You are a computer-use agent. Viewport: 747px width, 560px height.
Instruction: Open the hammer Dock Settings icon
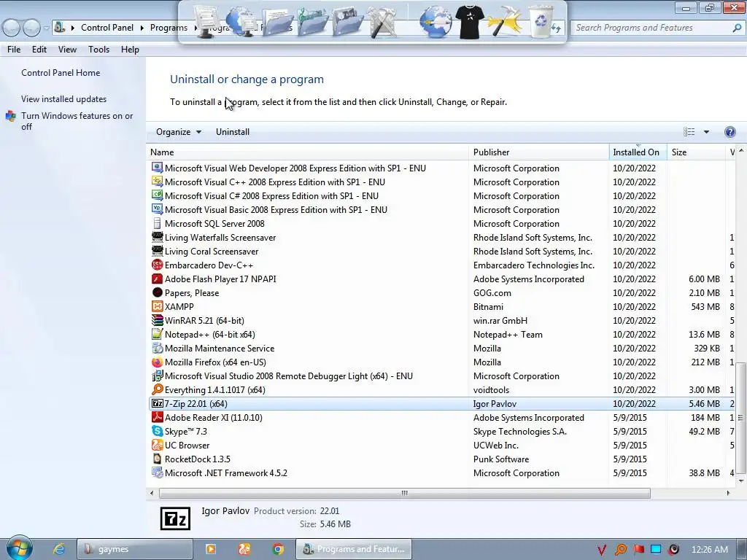coord(505,21)
